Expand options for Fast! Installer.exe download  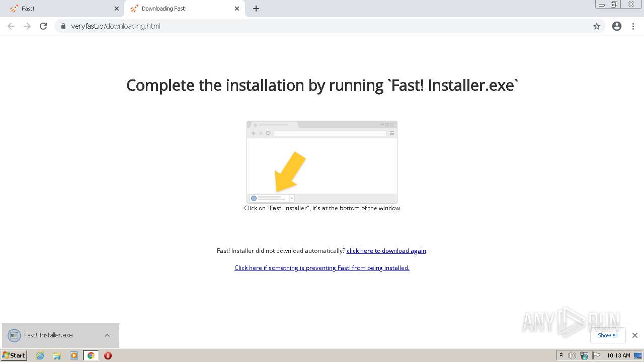(107, 335)
